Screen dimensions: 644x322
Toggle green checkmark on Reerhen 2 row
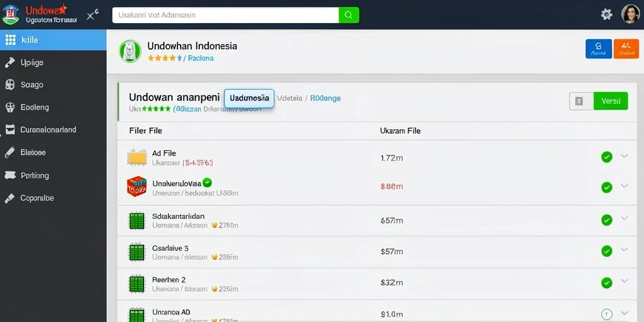(607, 282)
